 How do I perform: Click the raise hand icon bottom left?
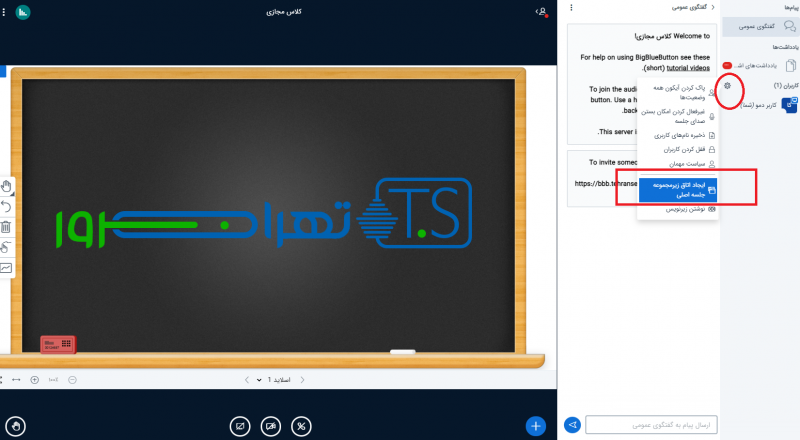(x=16, y=426)
